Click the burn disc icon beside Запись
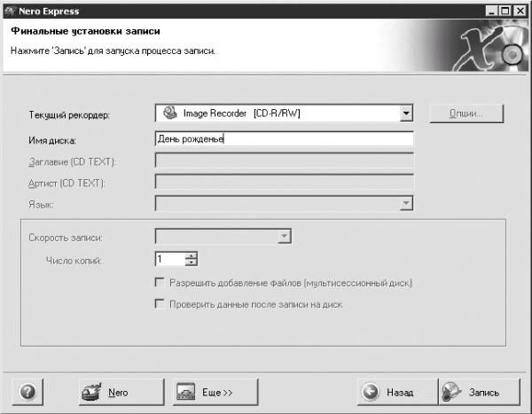Viewport: 532px width, 414px height. point(451,393)
